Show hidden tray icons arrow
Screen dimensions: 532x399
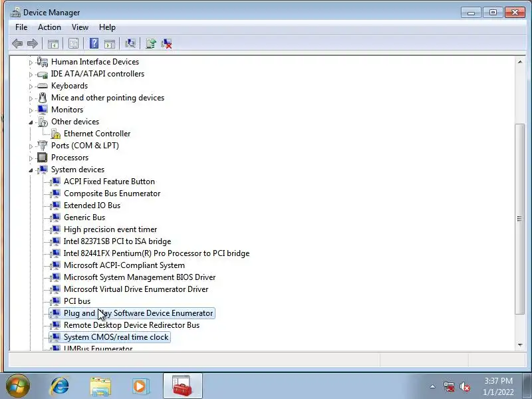(x=433, y=386)
